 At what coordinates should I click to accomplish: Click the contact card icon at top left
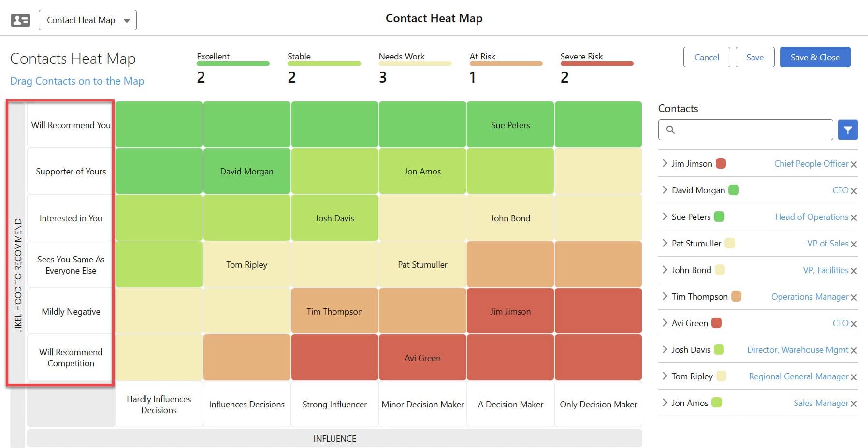(x=20, y=20)
